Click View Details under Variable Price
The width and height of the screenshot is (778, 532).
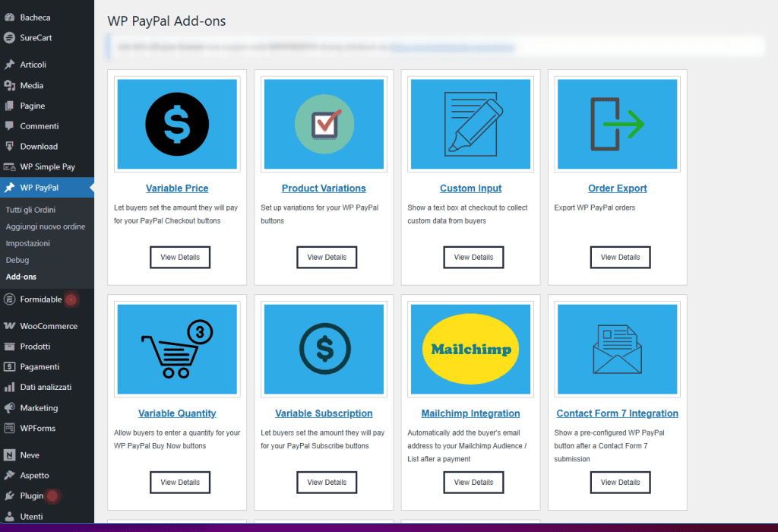tap(179, 257)
